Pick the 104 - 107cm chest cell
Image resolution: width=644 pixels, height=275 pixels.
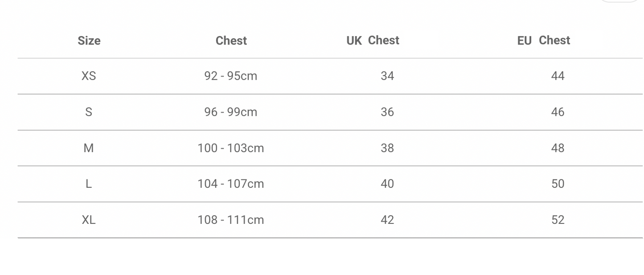click(231, 184)
